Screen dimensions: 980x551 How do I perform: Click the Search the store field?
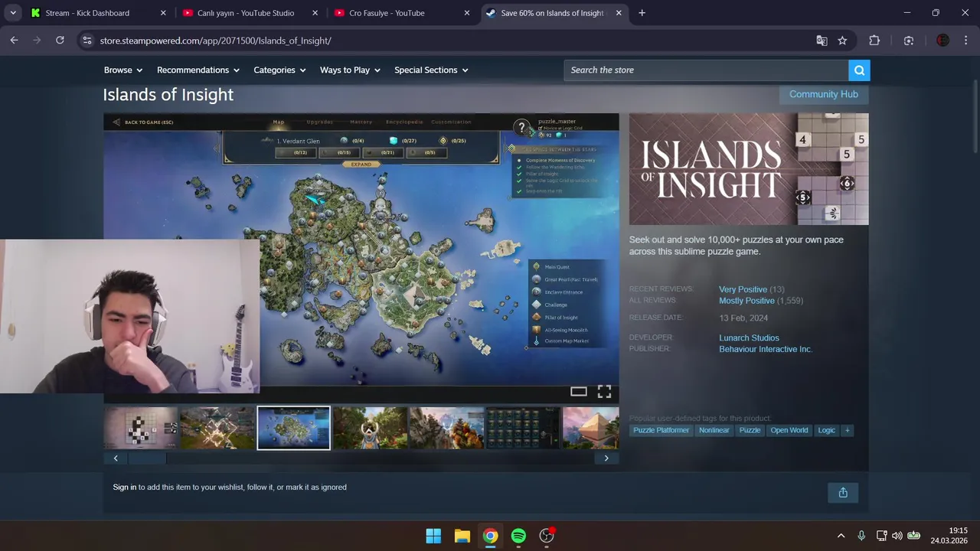click(x=706, y=70)
